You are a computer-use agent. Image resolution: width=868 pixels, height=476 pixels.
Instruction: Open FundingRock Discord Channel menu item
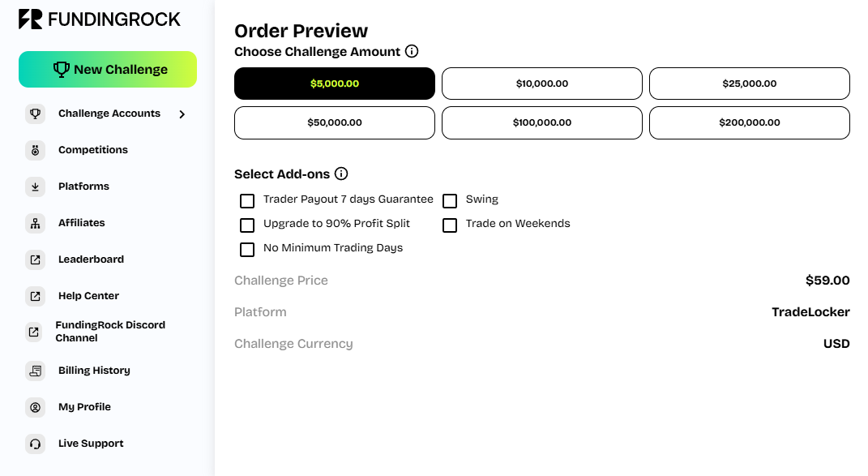click(x=109, y=332)
